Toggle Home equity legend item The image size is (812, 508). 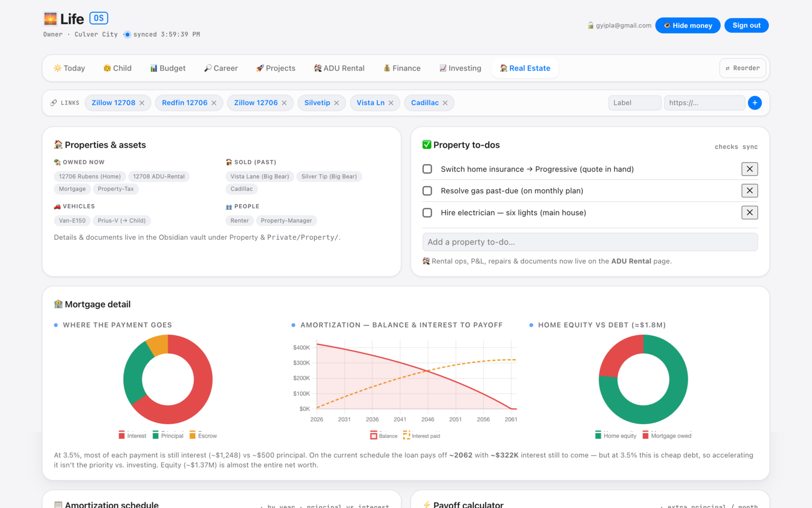point(616,436)
